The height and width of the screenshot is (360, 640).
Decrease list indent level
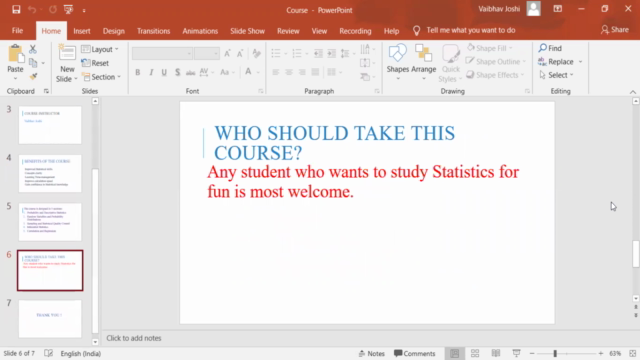318,53
